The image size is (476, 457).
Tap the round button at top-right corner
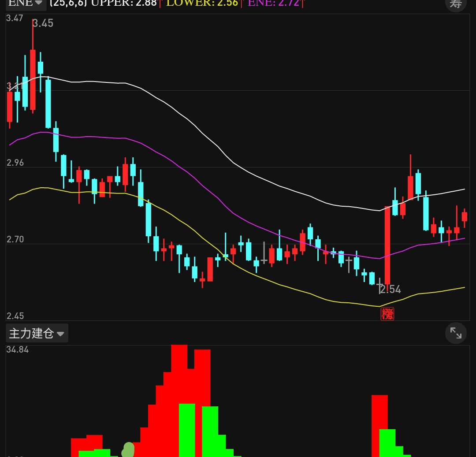pos(456,4)
